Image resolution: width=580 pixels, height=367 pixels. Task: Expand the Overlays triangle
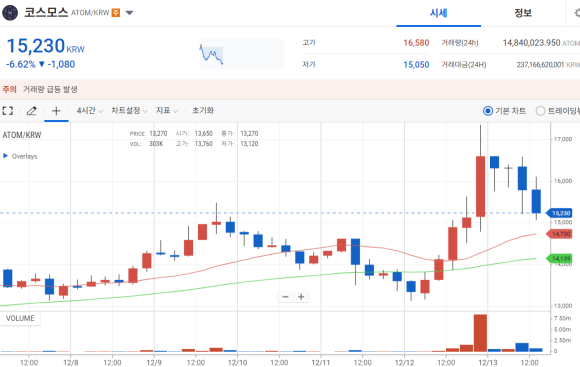click(6, 156)
